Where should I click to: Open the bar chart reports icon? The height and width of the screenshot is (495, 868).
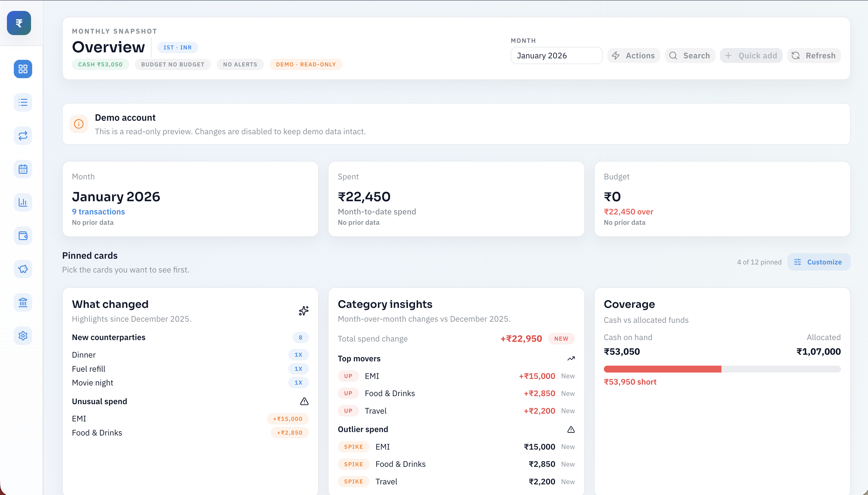(23, 202)
